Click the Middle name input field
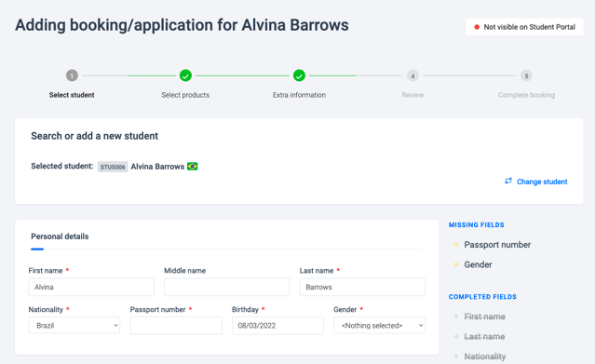This screenshot has height=364, width=595. click(x=226, y=287)
